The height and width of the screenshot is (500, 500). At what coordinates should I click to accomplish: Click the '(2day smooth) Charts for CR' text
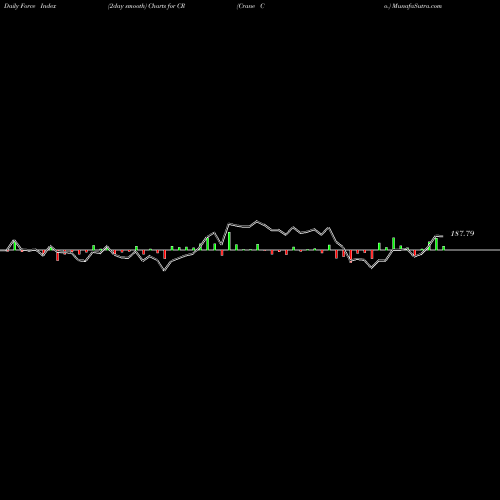(x=146, y=6)
